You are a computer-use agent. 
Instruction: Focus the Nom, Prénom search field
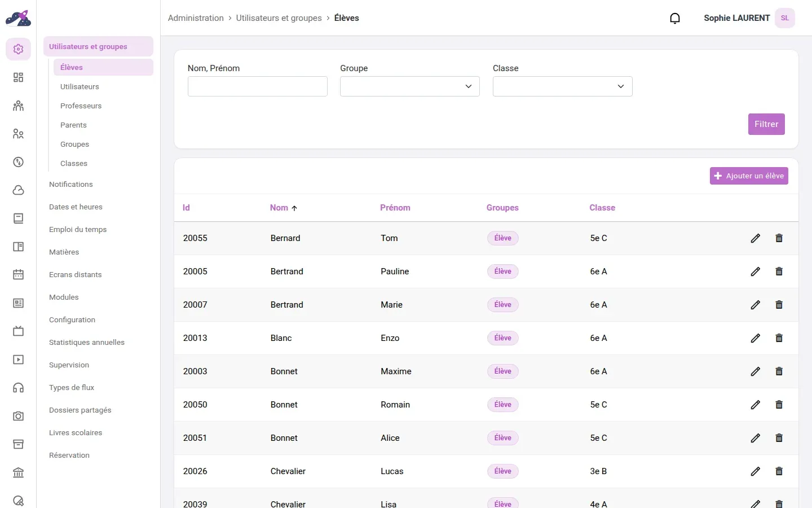point(258,86)
